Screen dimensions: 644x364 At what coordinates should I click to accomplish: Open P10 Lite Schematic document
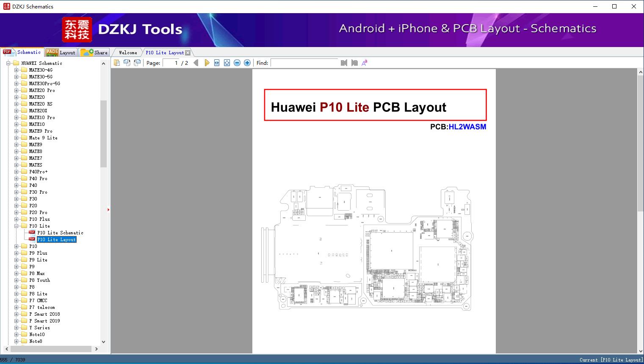[60, 233]
